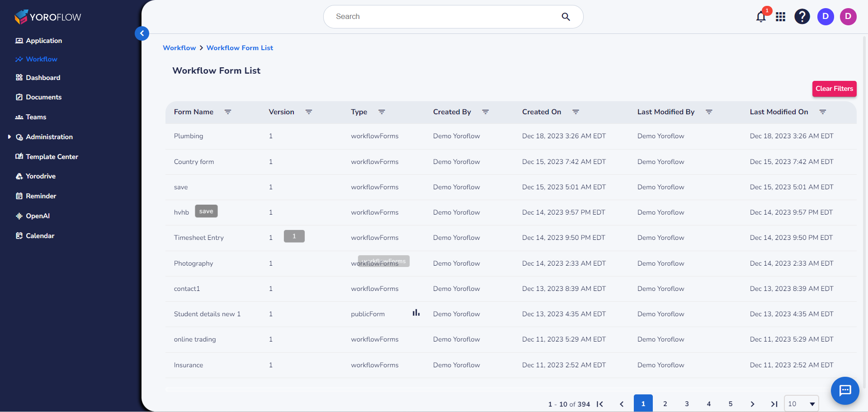Open the Workflow breadcrumb link
Viewport: 868px width, 412px height.
click(179, 47)
